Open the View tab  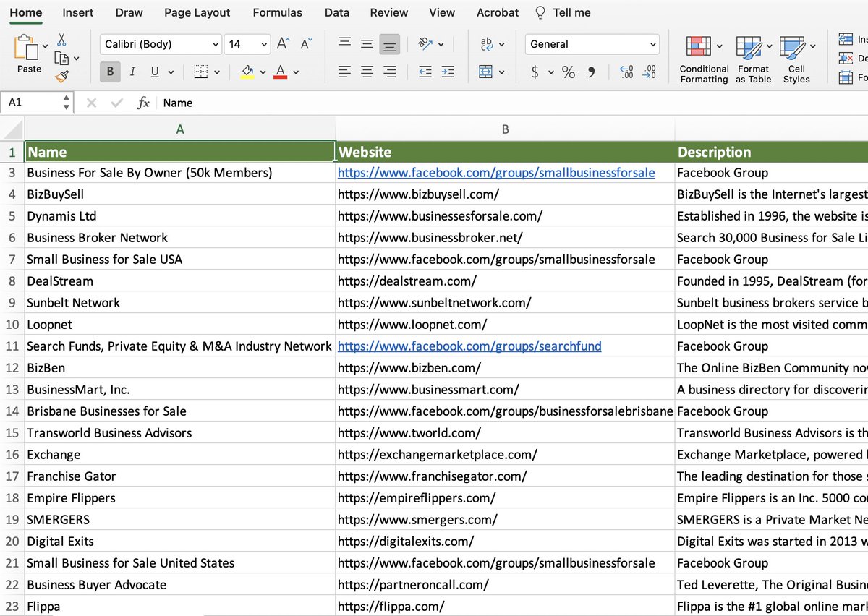tap(442, 12)
